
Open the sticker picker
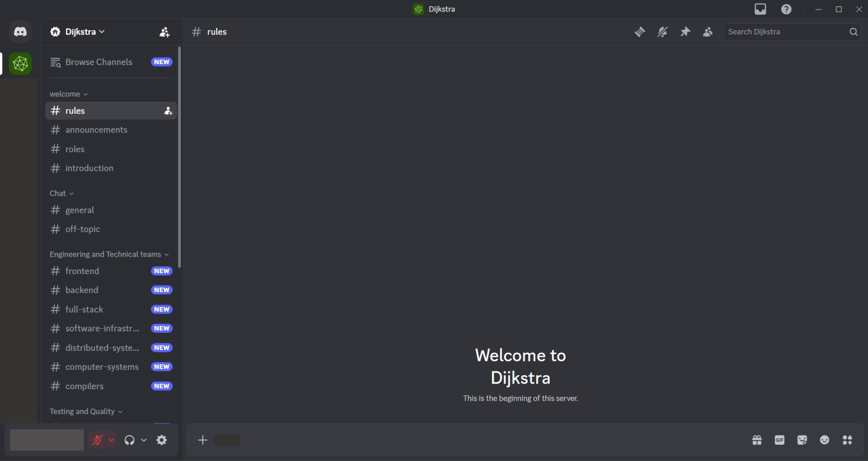[x=802, y=440]
